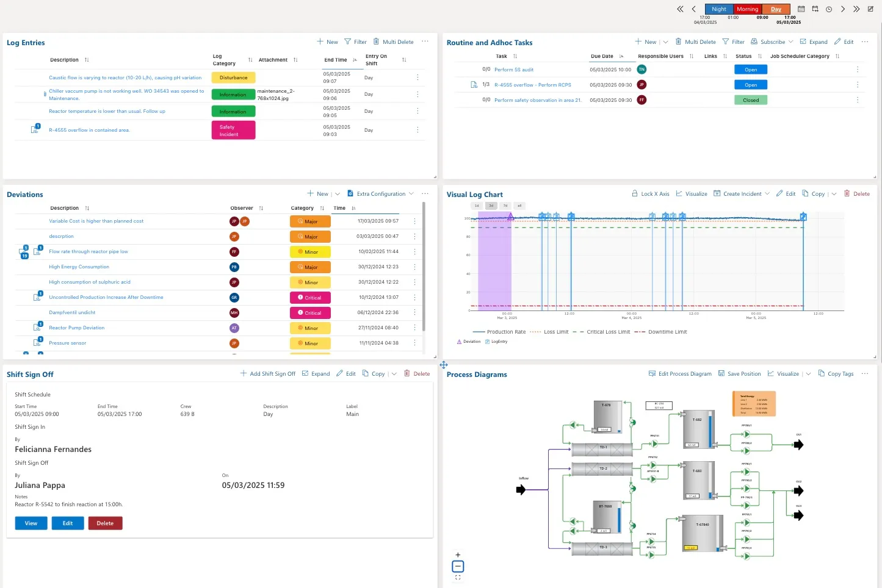Click Critical badge for Dampfventil undicht
The height and width of the screenshot is (588, 882).
click(310, 312)
